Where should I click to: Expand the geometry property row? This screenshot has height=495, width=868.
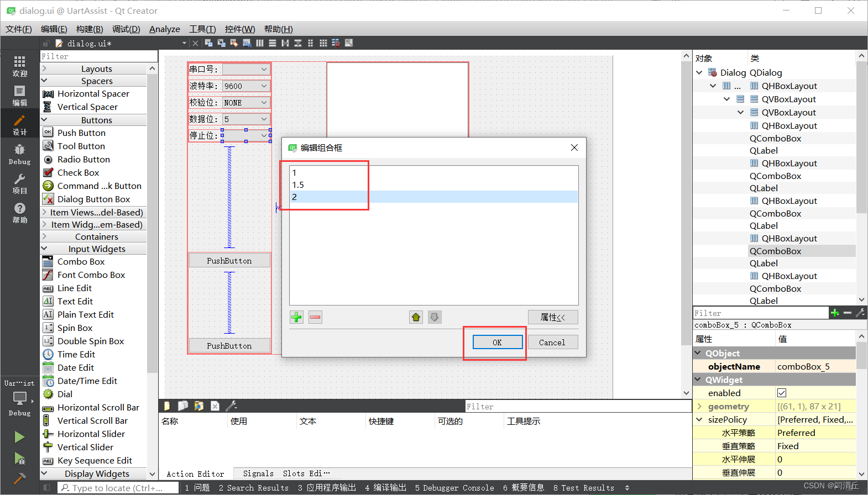click(699, 406)
